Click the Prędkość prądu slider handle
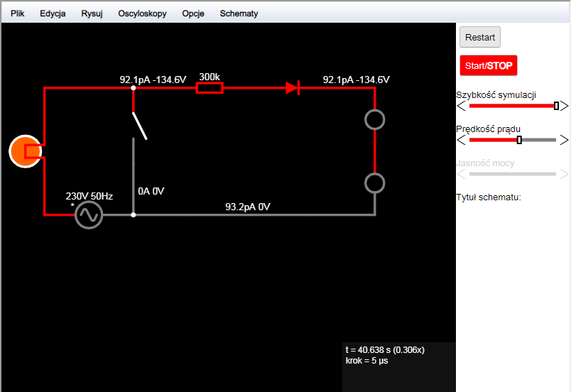Screen dimensions: 571x392 [519, 140]
